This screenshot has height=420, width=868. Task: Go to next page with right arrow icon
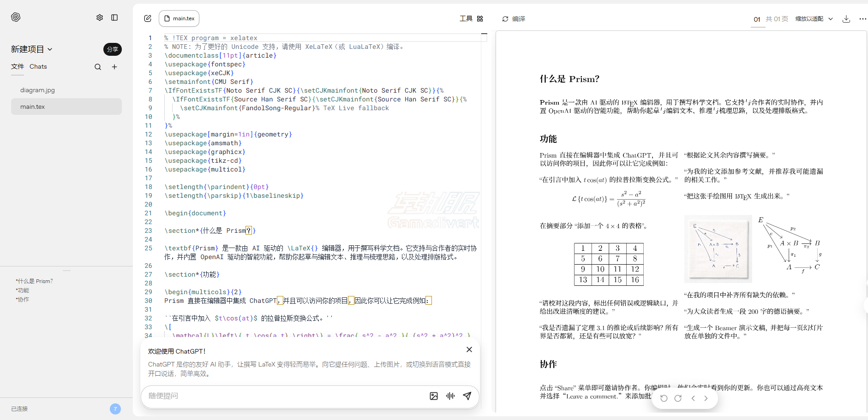[706, 398]
